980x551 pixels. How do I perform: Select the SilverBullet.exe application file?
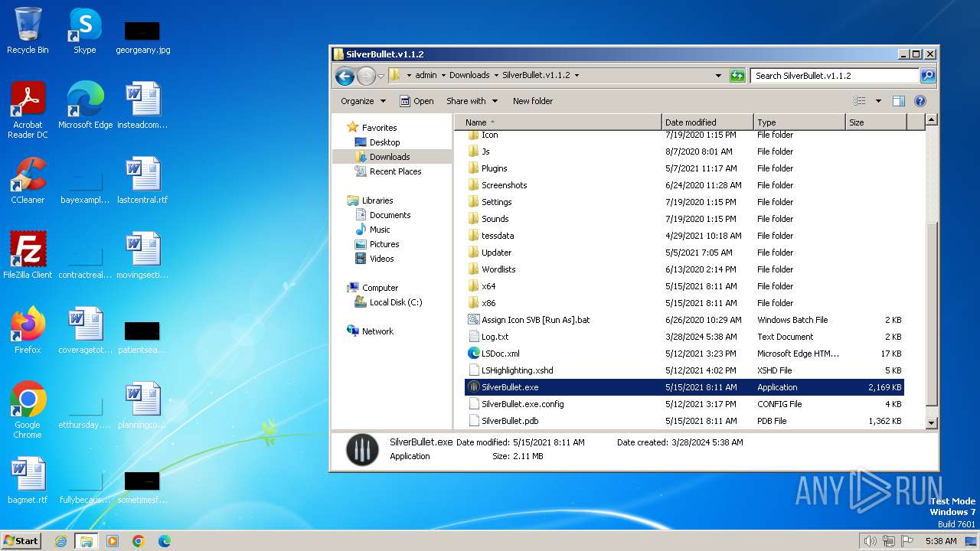coord(684,387)
